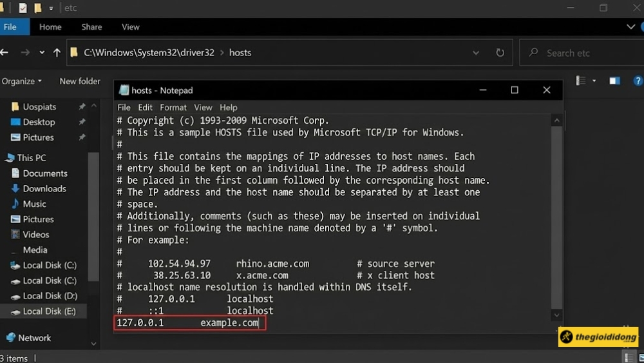Viewport: 644px width, 363px height.
Task: Open Notepad View menu
Action: point(203,108)
